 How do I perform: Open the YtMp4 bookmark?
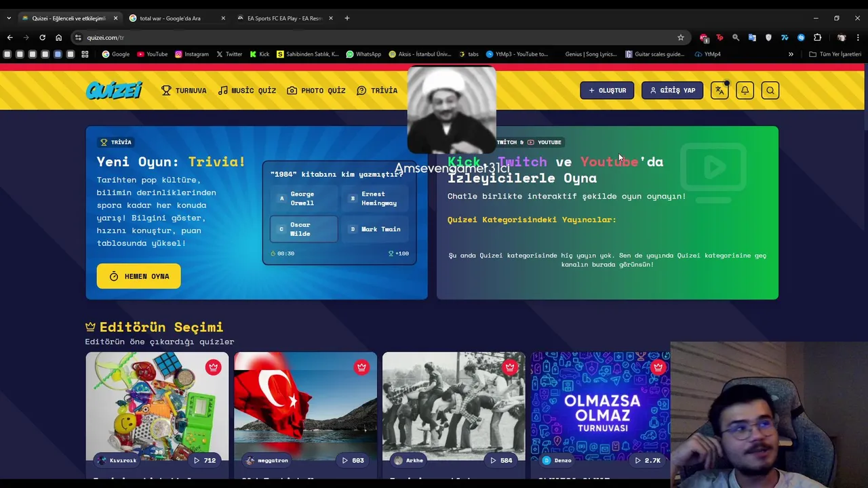pyautogui.click(x=708, y=54)
